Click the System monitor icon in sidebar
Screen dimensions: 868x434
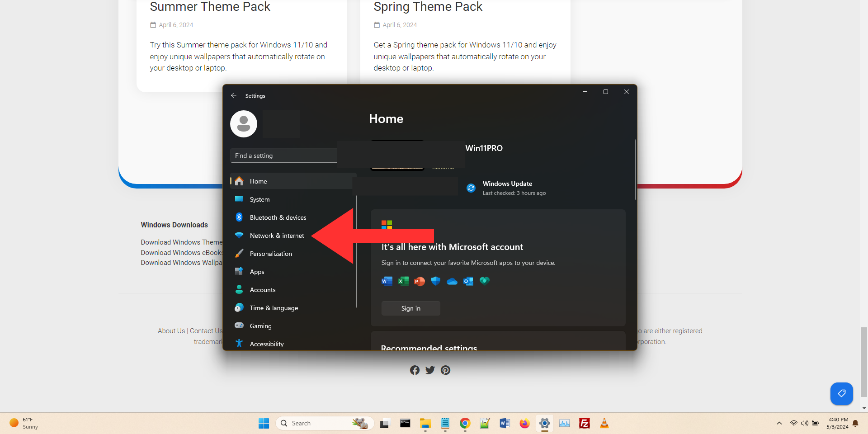(x=239, y=199)
